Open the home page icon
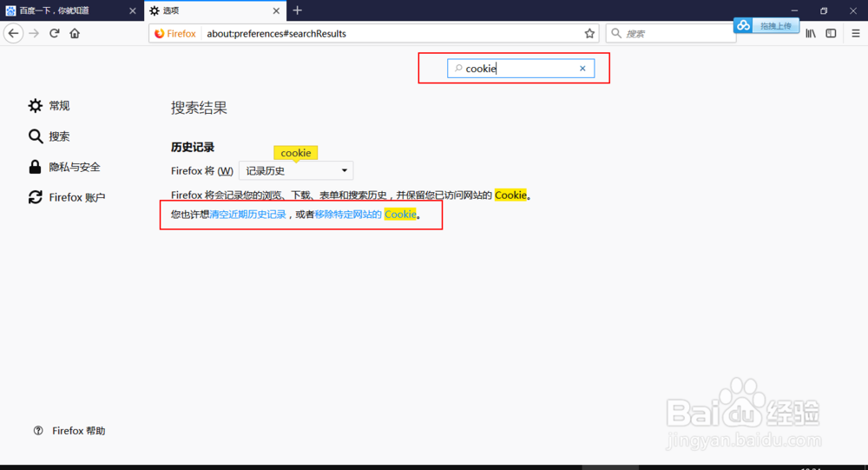This screenshot has height=470, width=868. tap(75, 33)
